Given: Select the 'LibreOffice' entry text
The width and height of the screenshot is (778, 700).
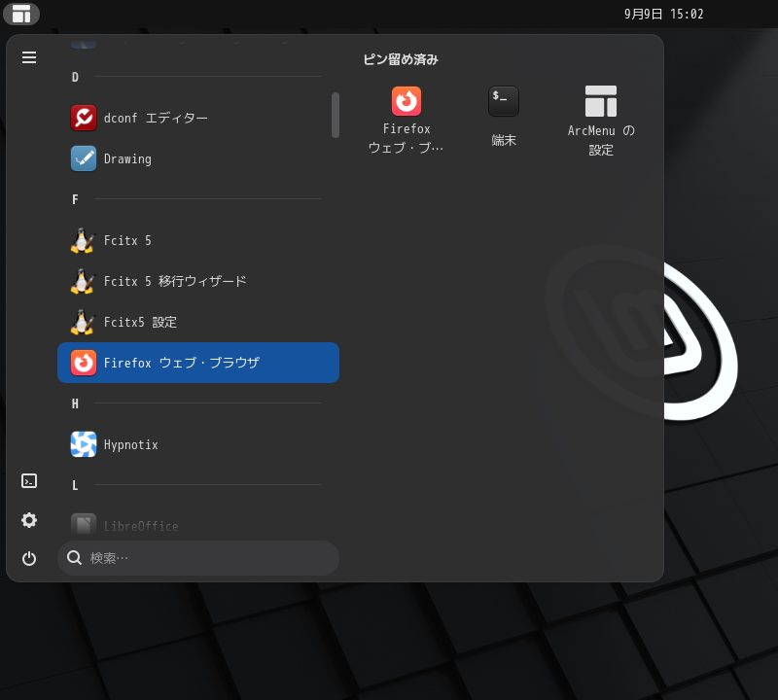Looking at the screenshot, I should point(141,526).
